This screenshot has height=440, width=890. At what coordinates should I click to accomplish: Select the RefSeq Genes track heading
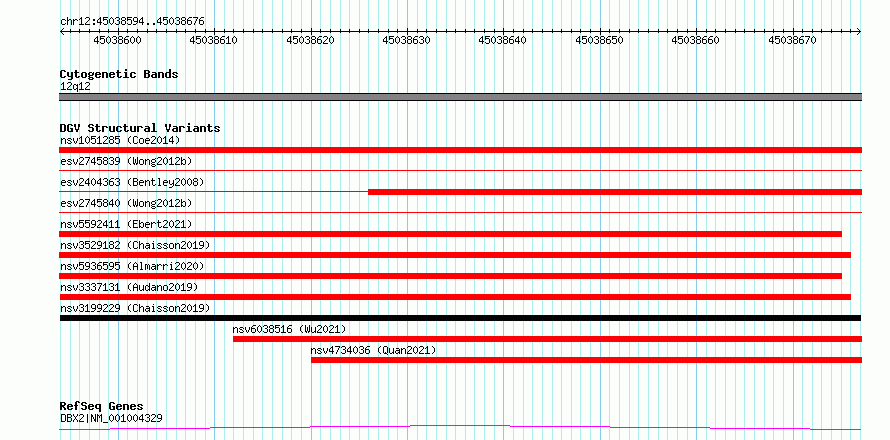102,407
